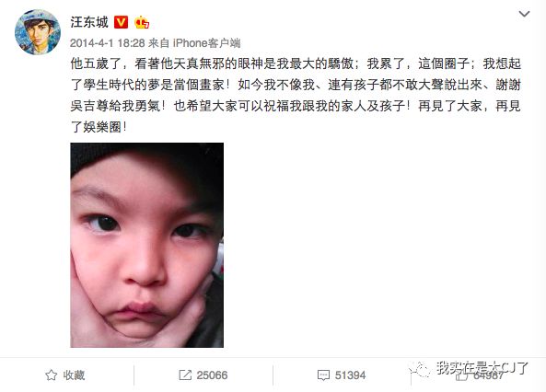Enlarge the child's face photo in the post
Viewport: 546px width, 392px height.
point(147,245)
